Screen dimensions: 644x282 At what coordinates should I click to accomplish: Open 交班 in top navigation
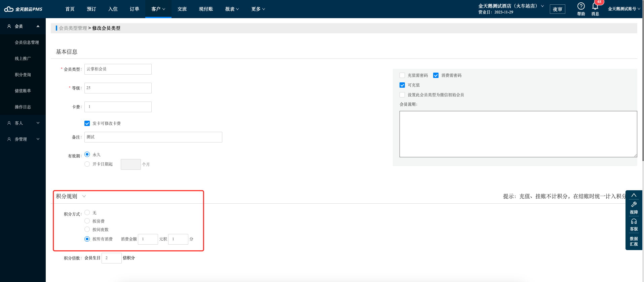[182, 9]
